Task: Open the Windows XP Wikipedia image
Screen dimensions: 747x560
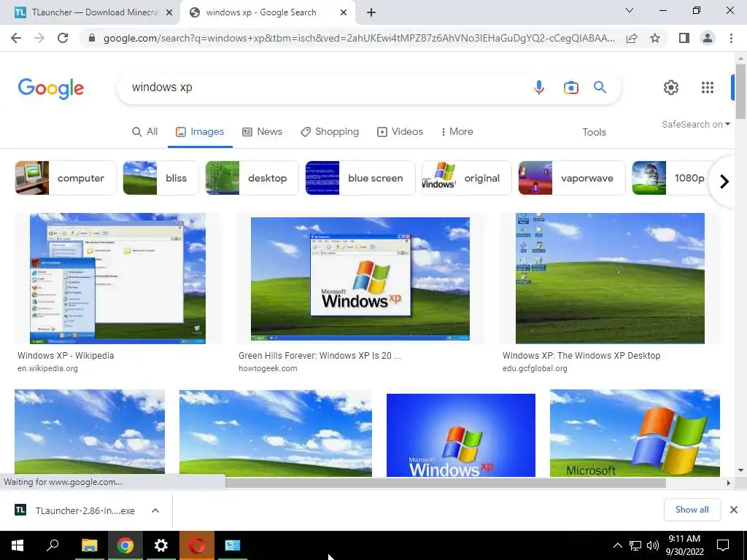Action: click(x=117, y=278)
